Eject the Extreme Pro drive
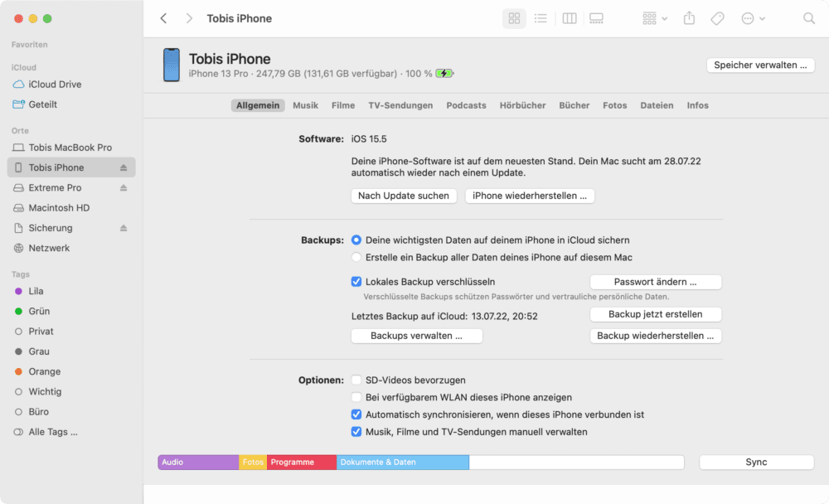The image size is (829, 504). pyautogui.click(x=124, y=187)
